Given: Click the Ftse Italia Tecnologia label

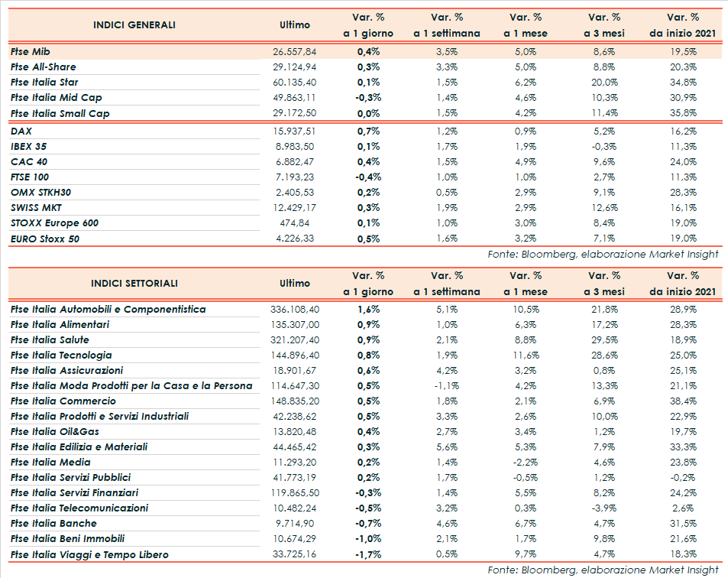Looking at the screenshot, I should (61, 355).
